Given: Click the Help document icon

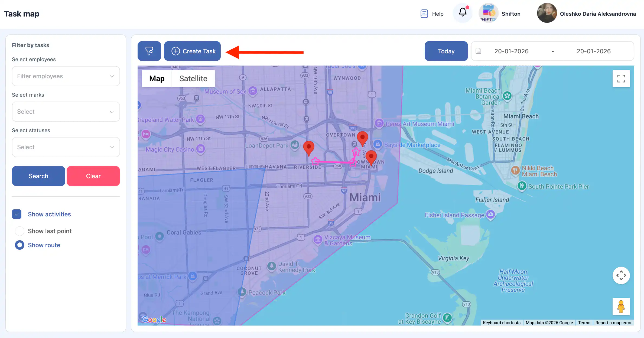Looking at the screenshot, I should coord(424,14).
